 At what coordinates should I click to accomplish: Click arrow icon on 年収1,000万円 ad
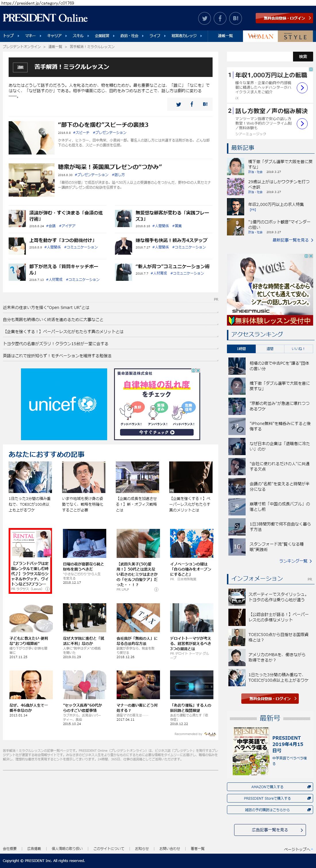pos(302,88)
